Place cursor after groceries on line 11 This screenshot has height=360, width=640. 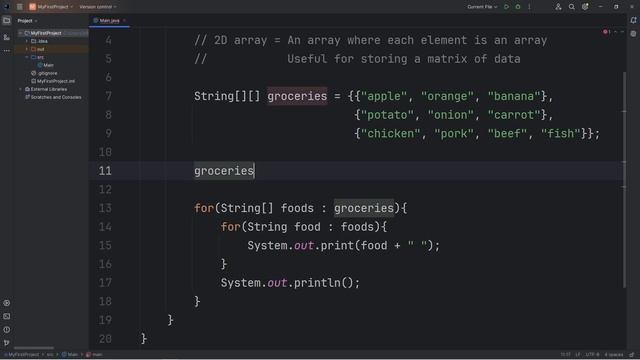click(x=254, y=171)
